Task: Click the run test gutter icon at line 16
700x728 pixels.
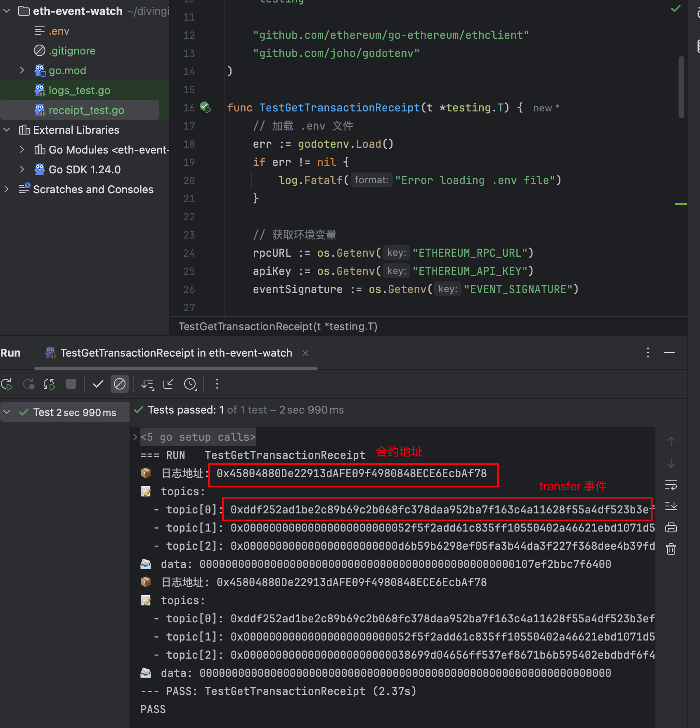Action: click(206, 108)
